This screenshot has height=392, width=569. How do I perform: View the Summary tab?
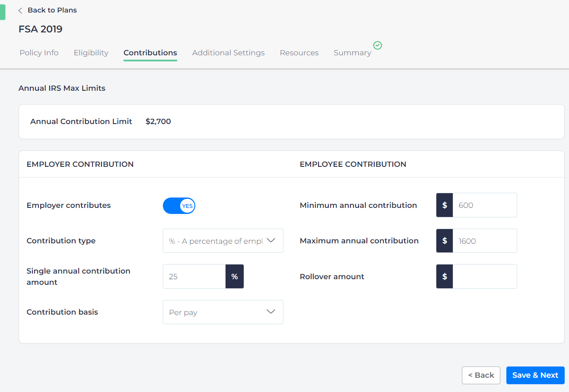352,53
